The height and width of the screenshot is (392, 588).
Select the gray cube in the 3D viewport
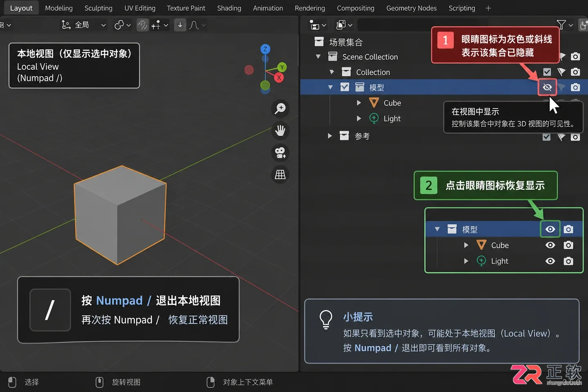120,215
